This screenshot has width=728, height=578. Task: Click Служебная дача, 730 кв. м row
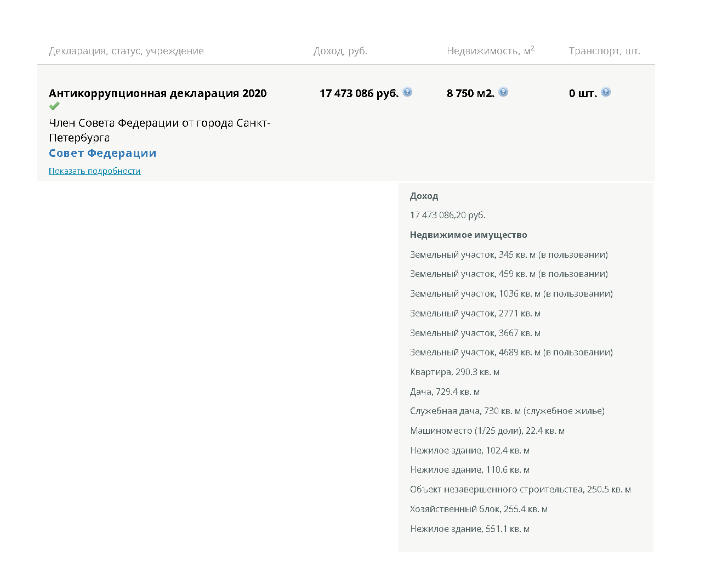[508, 411]
